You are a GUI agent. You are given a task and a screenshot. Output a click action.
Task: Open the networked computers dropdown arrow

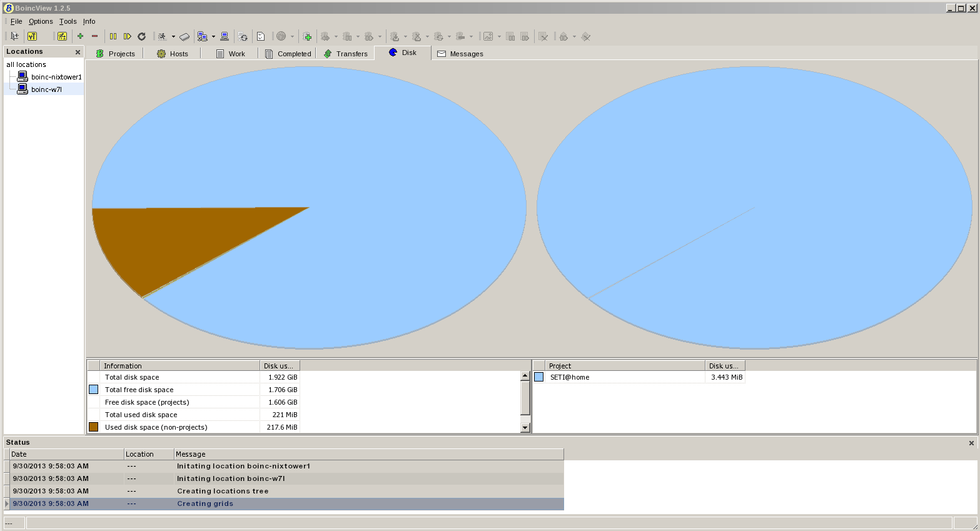tap(213, 36)
